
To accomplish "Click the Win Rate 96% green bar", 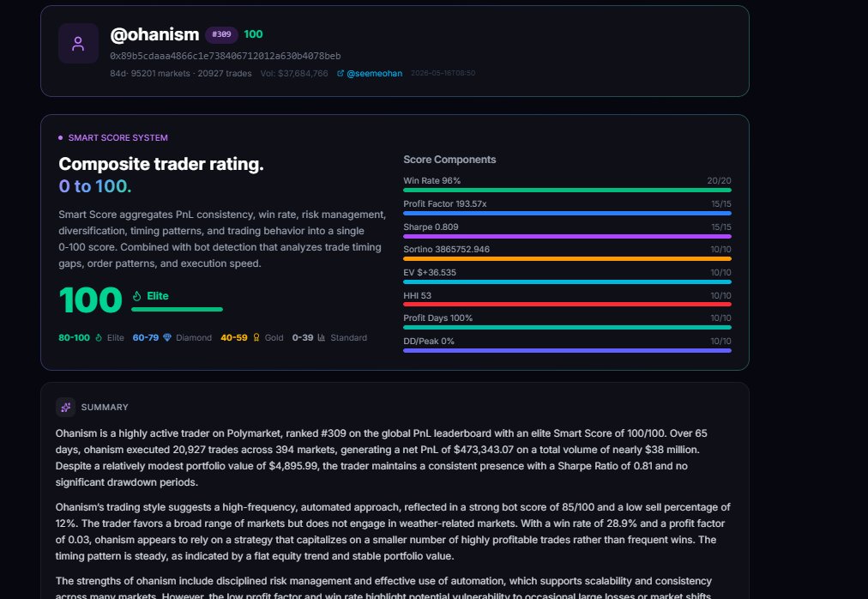I will 568,190.
